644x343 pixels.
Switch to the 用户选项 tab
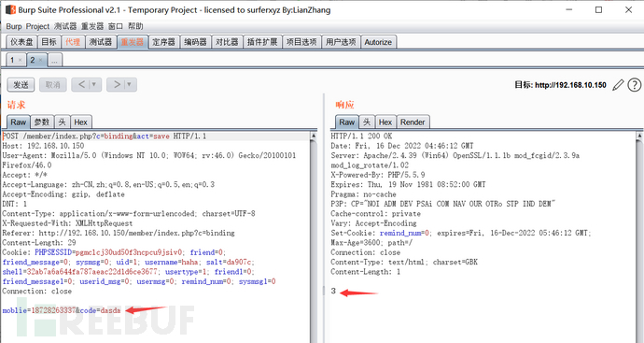(x=341, y=42)
